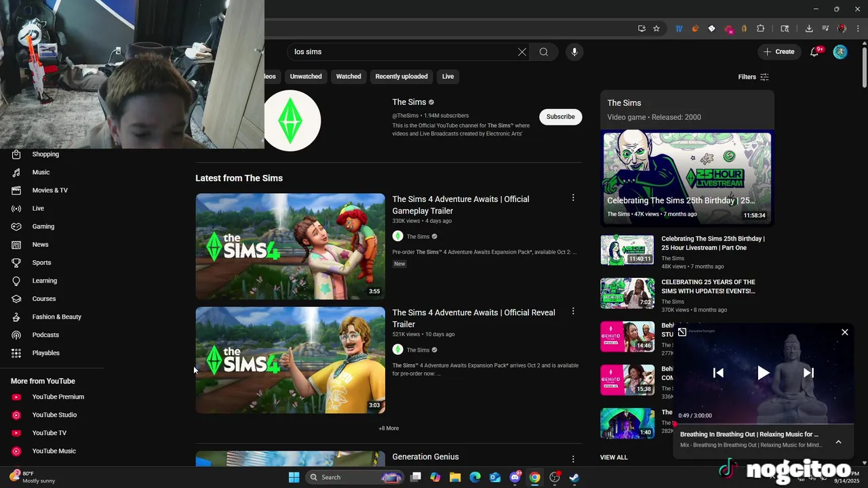The image size is (868, 488).
Task: Go to previous track in miniplayer
Action: coord(718,373)
